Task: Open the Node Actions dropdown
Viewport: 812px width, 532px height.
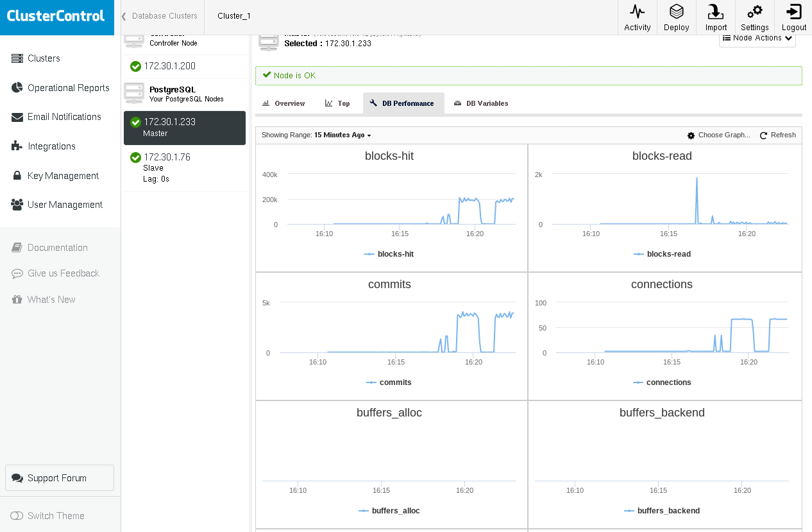Action: (x=757, y=39)
